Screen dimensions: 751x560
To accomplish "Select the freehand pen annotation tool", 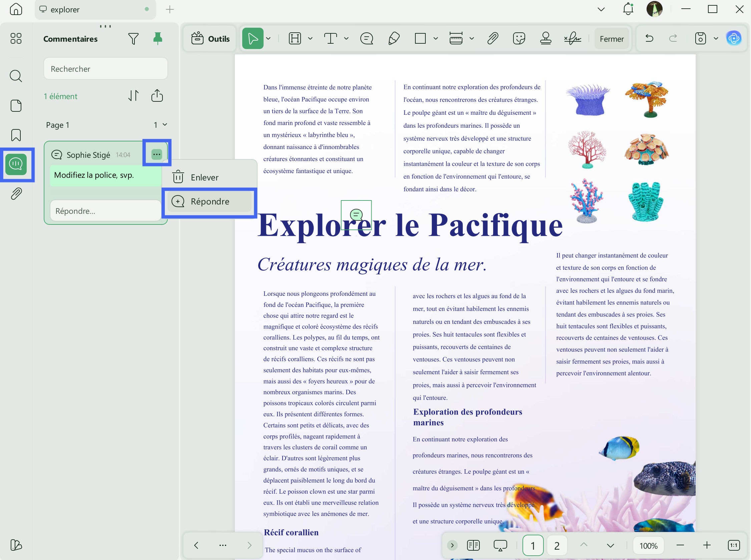I will pos(393,38).
